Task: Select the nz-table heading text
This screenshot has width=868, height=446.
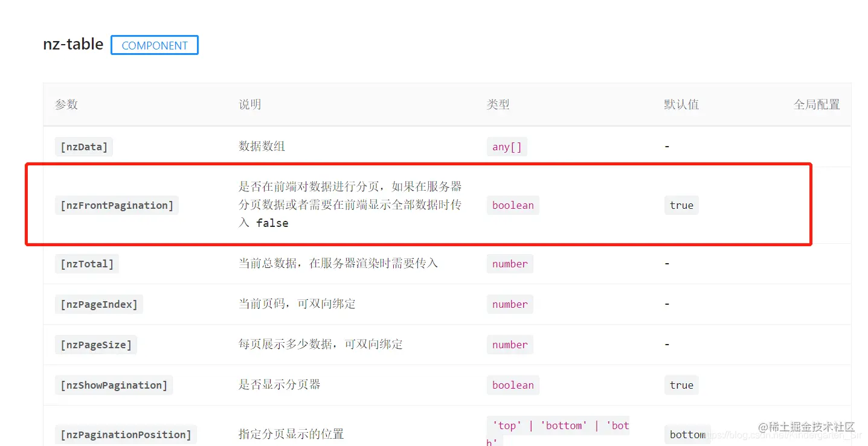Action: pos(73,44)
